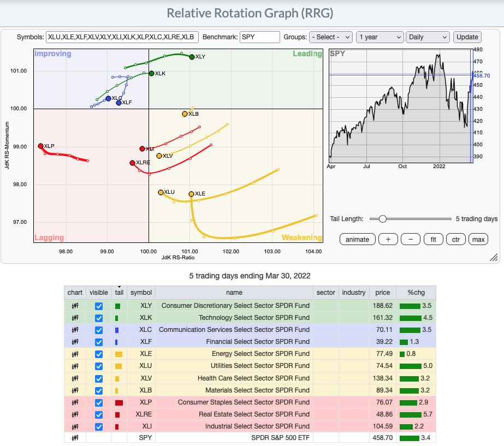
Task: Open the 1 year period dropdown
Action: click(380, 37)
